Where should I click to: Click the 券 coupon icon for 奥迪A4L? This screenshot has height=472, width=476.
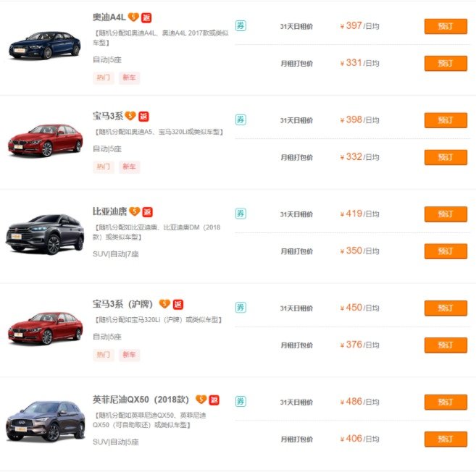coord(241,26)
